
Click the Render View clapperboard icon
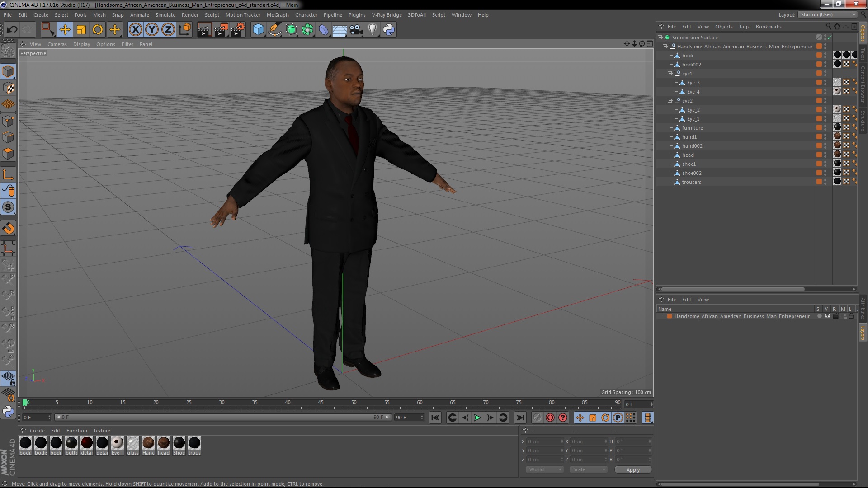[204, 30]
